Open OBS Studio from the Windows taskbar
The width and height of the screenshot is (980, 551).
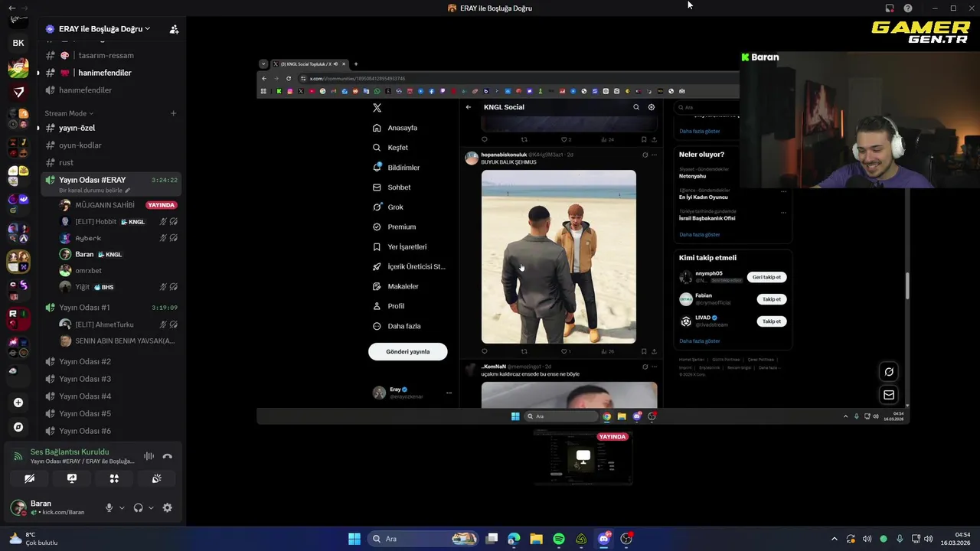click(x=626, y=539)
